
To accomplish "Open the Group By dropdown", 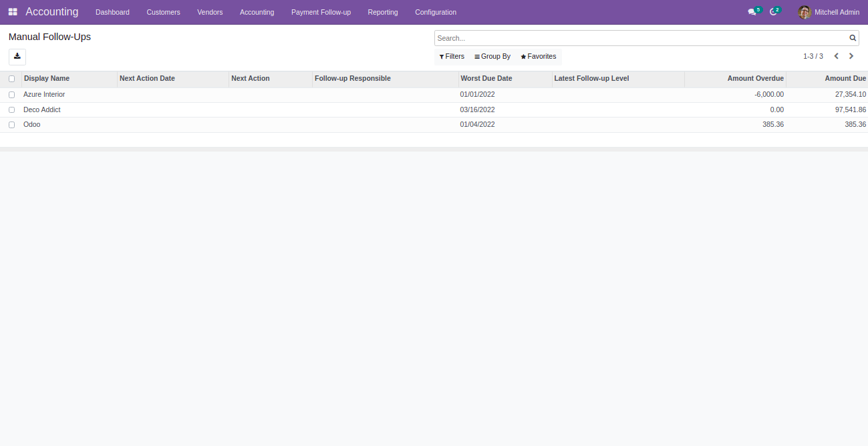I will click(492, 57).
